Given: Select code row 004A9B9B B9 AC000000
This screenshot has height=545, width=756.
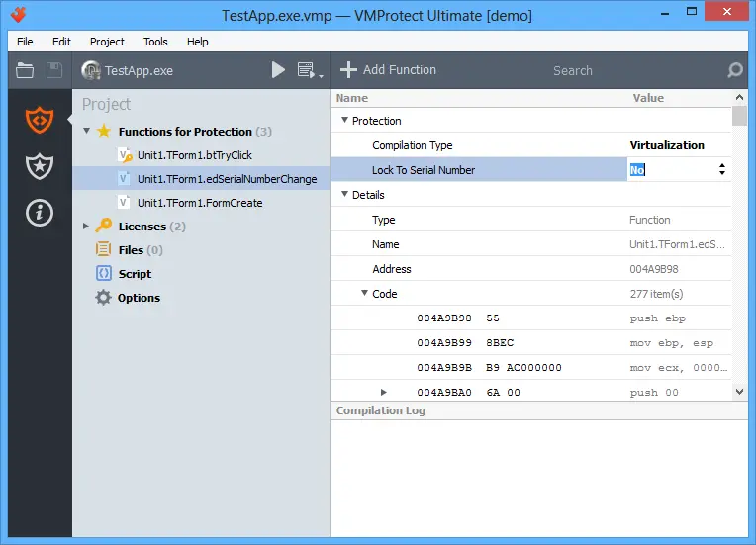Looking at the screenshot, I should pyautogui.click(x=530, y=367).
